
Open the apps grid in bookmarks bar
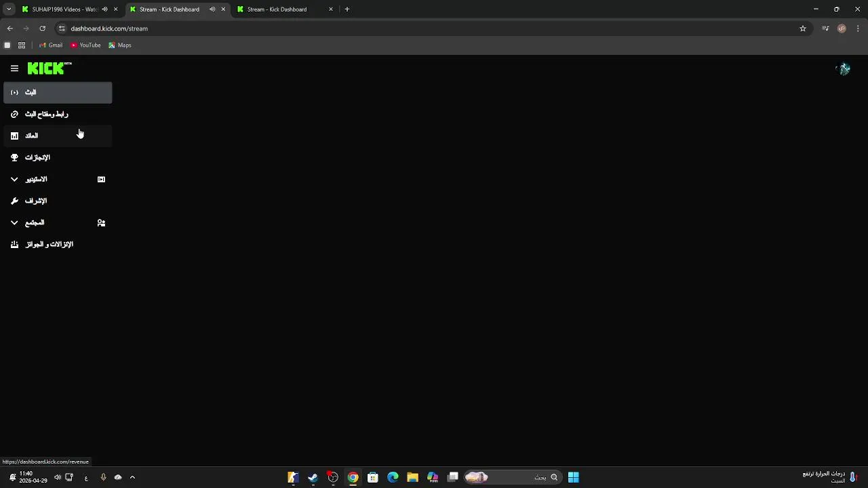click(22, 45)
